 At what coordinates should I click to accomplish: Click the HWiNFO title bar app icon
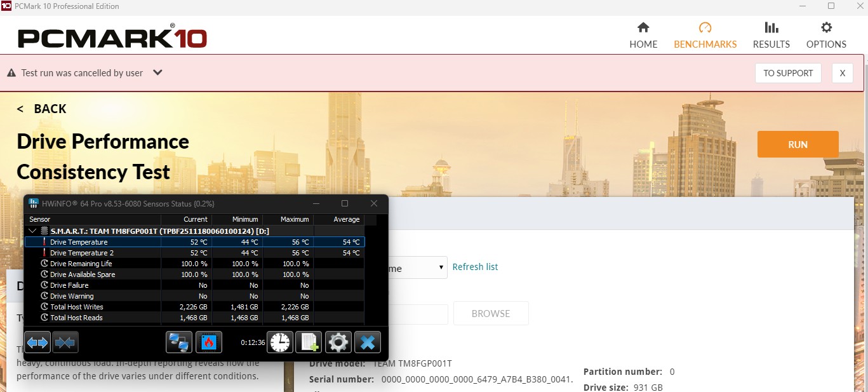(x=34, y=203)
